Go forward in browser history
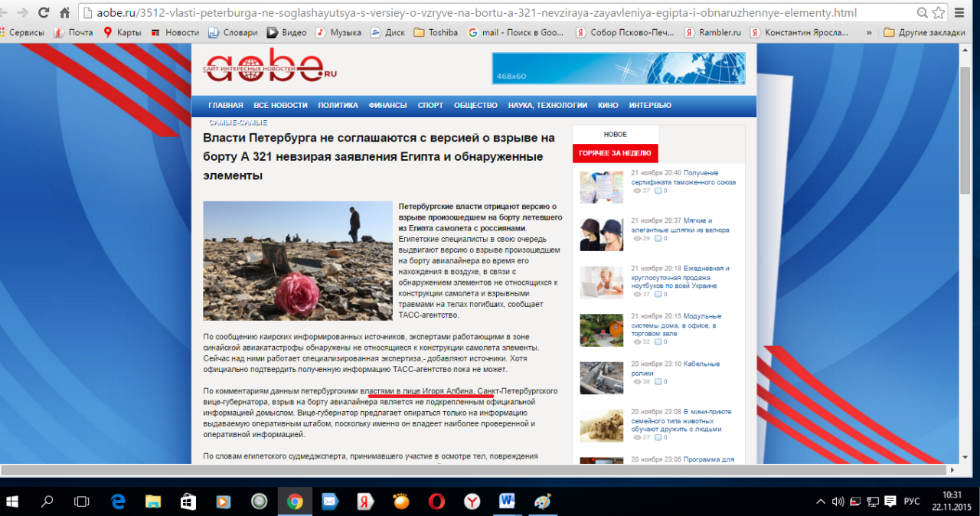 [x=22, y=13]
